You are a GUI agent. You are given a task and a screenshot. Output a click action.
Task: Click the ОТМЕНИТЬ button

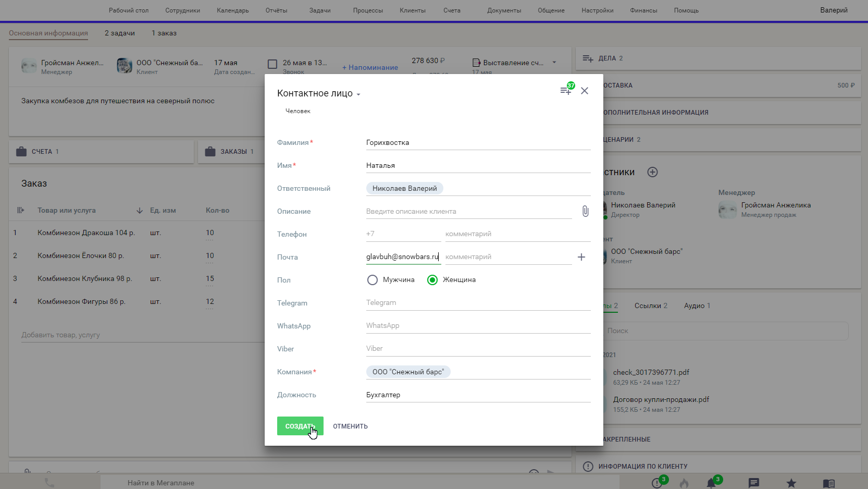pyautogui.click(x=350, y=426)
